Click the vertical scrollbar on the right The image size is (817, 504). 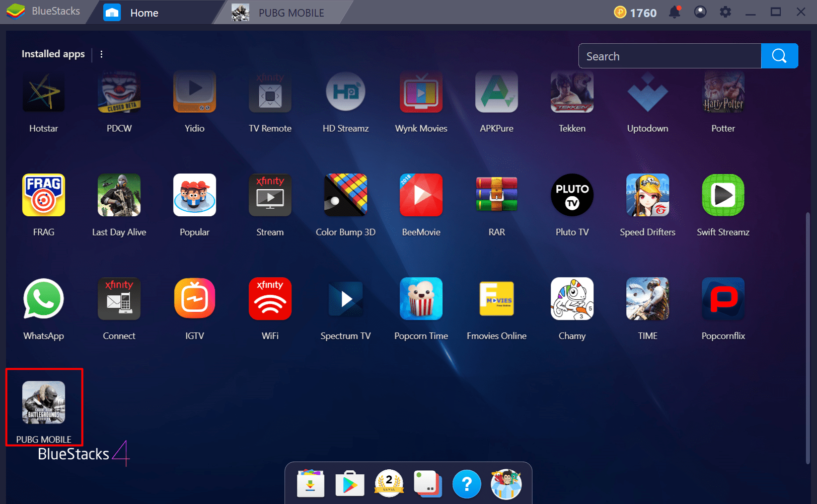(x=808, y=338)
